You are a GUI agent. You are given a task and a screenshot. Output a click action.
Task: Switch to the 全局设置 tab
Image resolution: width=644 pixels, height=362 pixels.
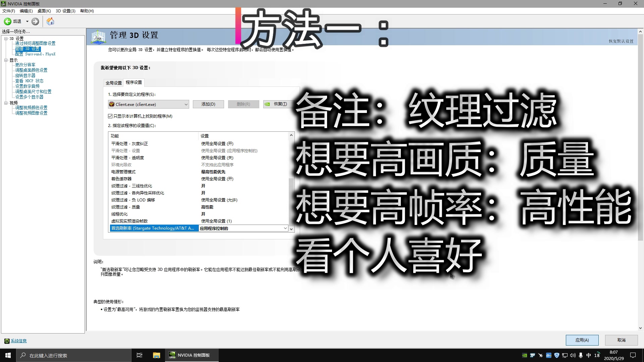point(114,83)
